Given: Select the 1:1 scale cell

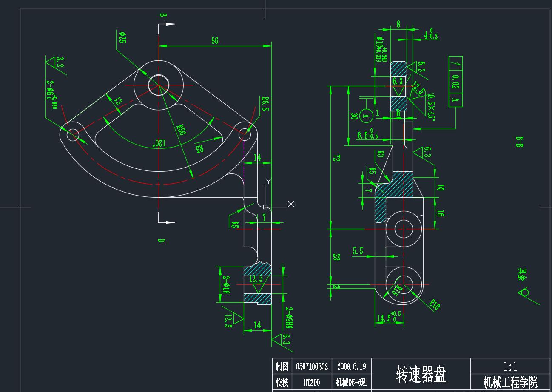Looking at the screenshot, I should click(510, 366).
